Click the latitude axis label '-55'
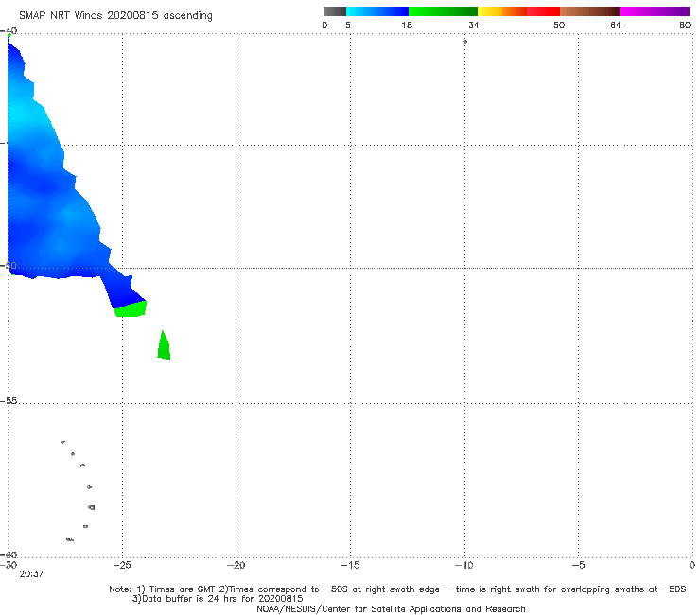 coord(9,401)
